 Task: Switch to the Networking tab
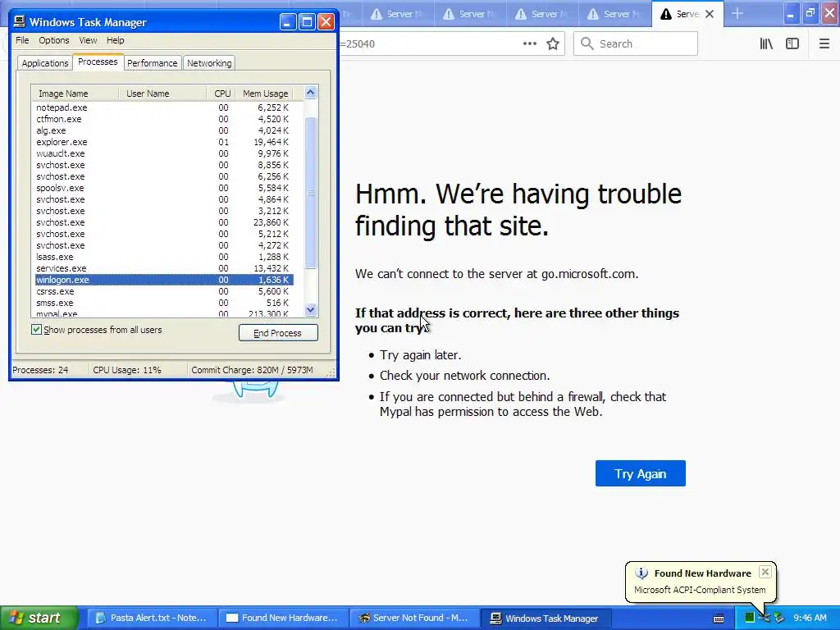pos(209,63)
